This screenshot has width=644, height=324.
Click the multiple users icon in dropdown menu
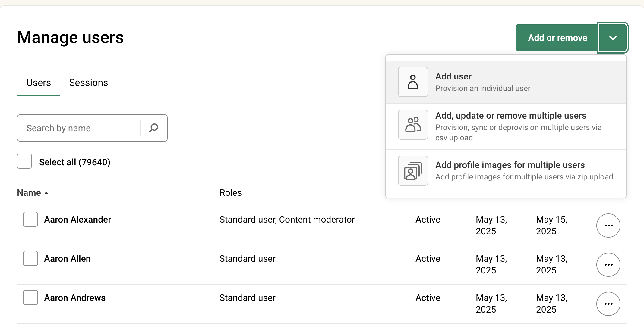[413, 125]
